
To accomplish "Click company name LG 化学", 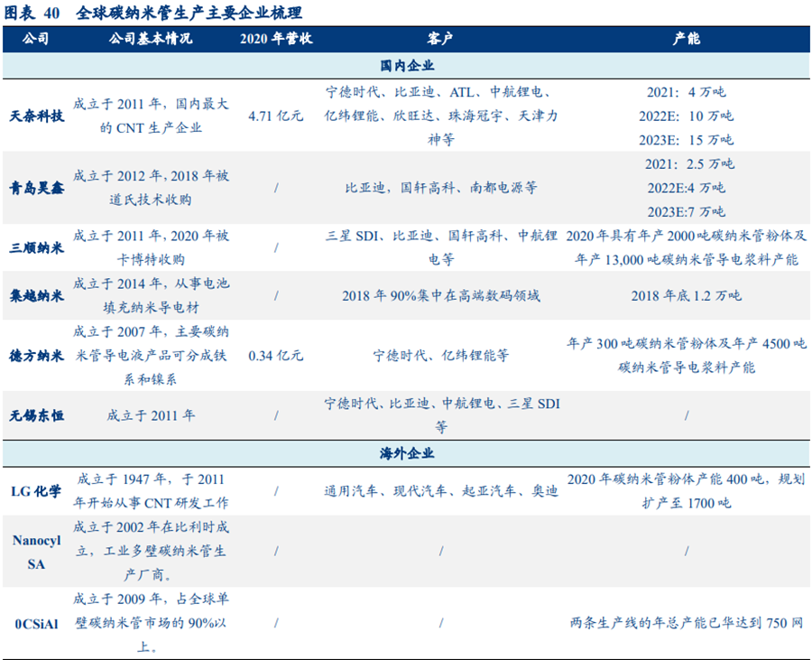I will pos(36,491).
